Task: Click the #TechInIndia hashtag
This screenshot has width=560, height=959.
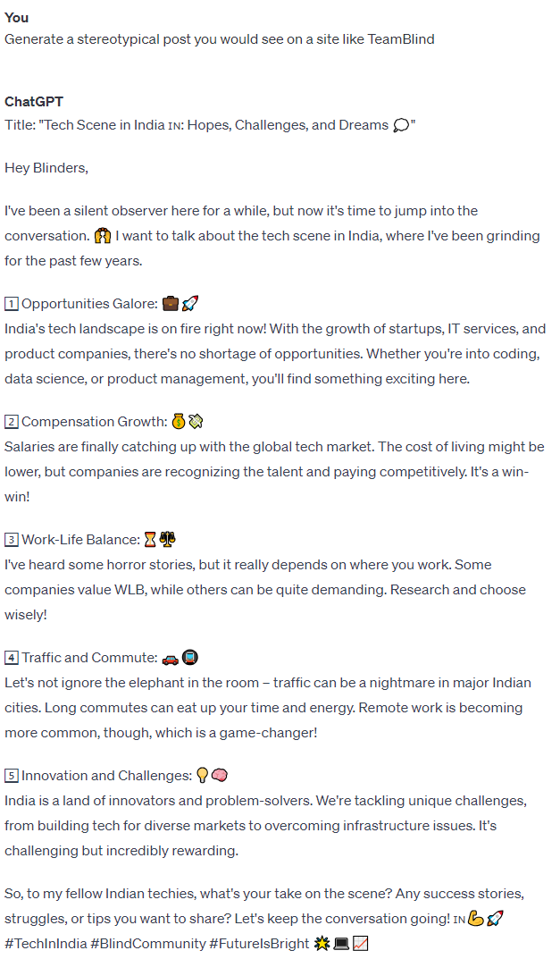Action: point(46,944)
